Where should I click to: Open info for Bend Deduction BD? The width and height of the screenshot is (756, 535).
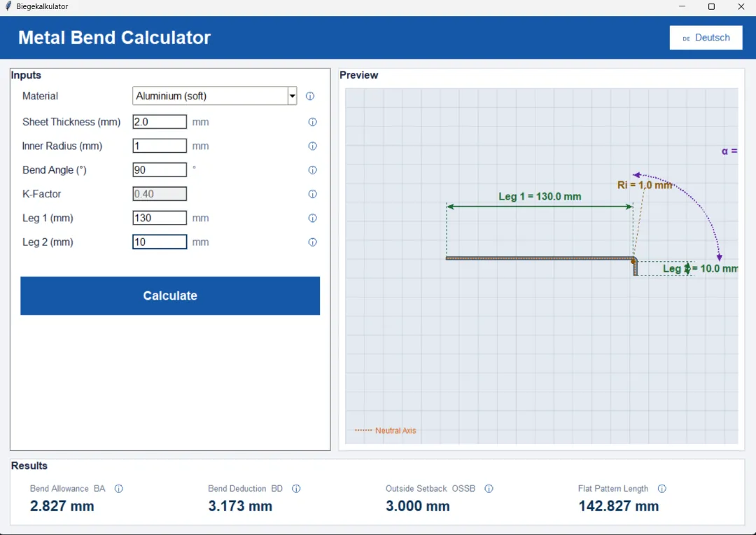[296, 489]
